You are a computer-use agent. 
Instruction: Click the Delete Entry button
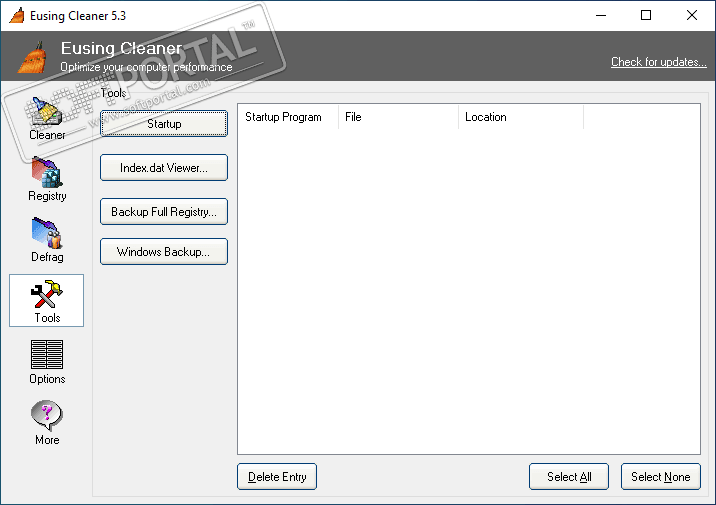point(277,477)
